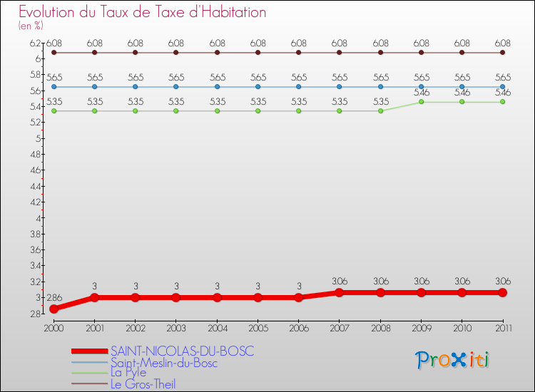Click the red SAINT-NICOLAS-DU-BOSC legend line swatch

click(x=90, y=351)
